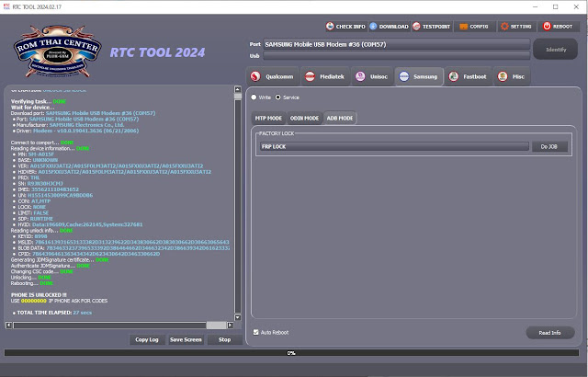Switch to ADB MODE tab
Image resolution: width=588 pixels, height=377 pixels.
tap(340, 119)
